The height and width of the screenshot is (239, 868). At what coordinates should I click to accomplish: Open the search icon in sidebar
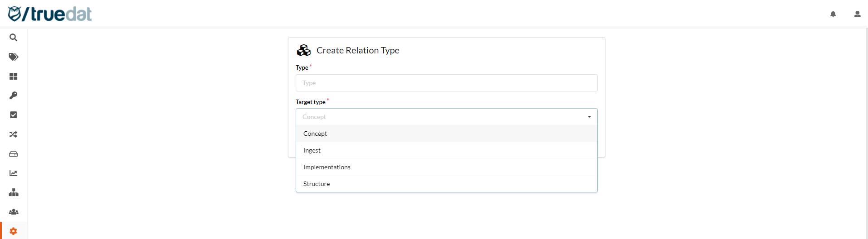pyautogui.click(x=14, y=38)
